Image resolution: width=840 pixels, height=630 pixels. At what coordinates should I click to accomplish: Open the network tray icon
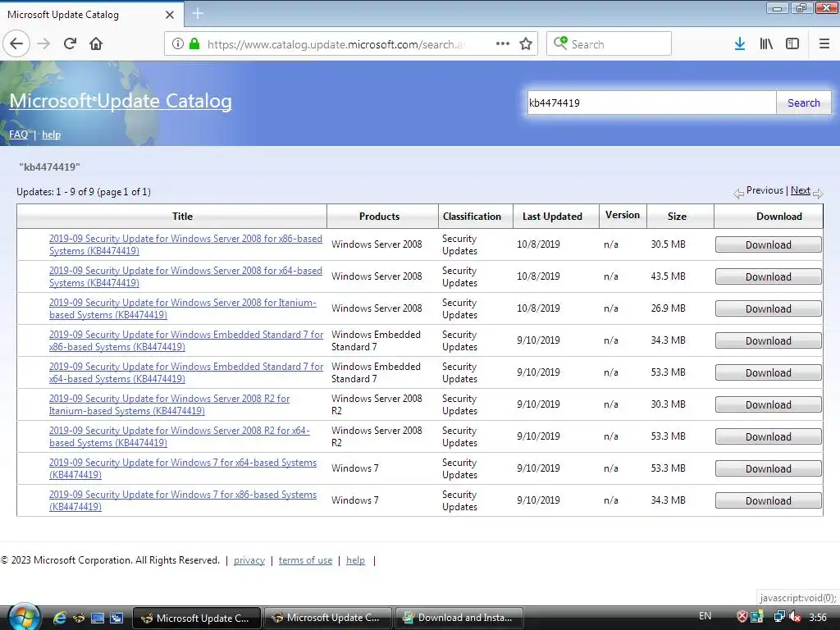point(779,617)
